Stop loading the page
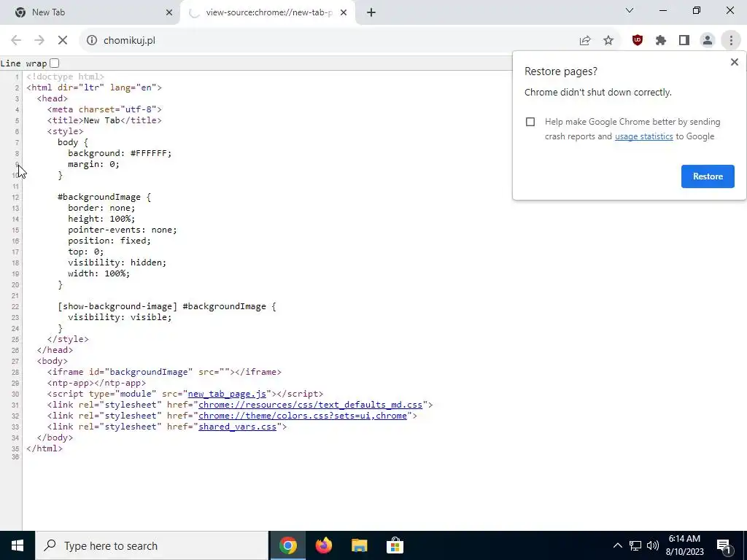Viewport: 747px width, 560px height. coord(63,41)
